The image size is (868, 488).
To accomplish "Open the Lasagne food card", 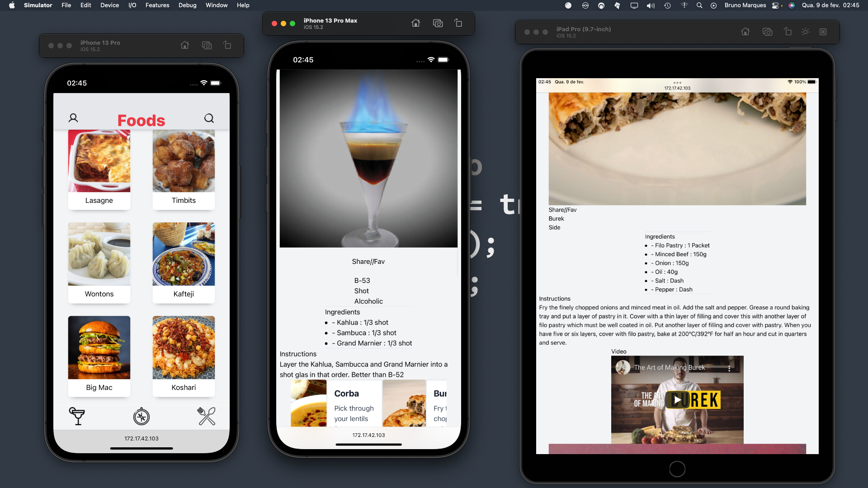I will pos(99,169).
